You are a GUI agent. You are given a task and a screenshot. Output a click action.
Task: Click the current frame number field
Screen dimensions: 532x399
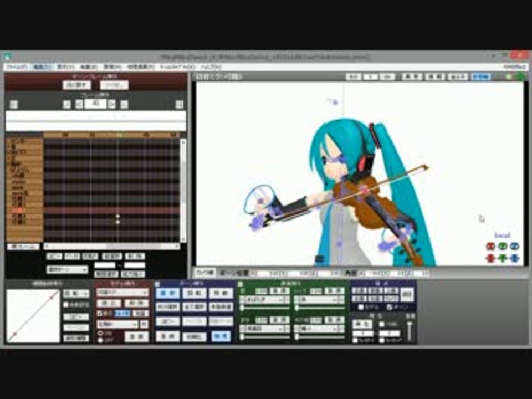coord(95,104)
